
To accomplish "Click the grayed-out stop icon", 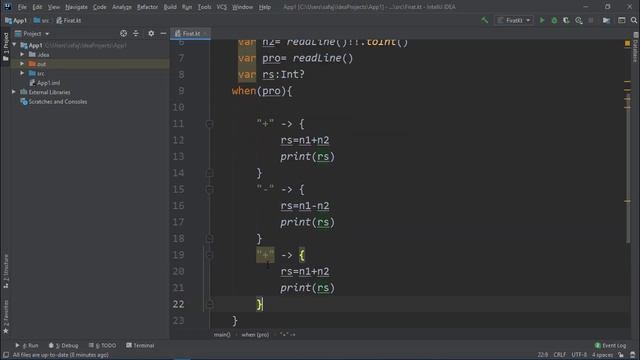I will tap(591, 20).
